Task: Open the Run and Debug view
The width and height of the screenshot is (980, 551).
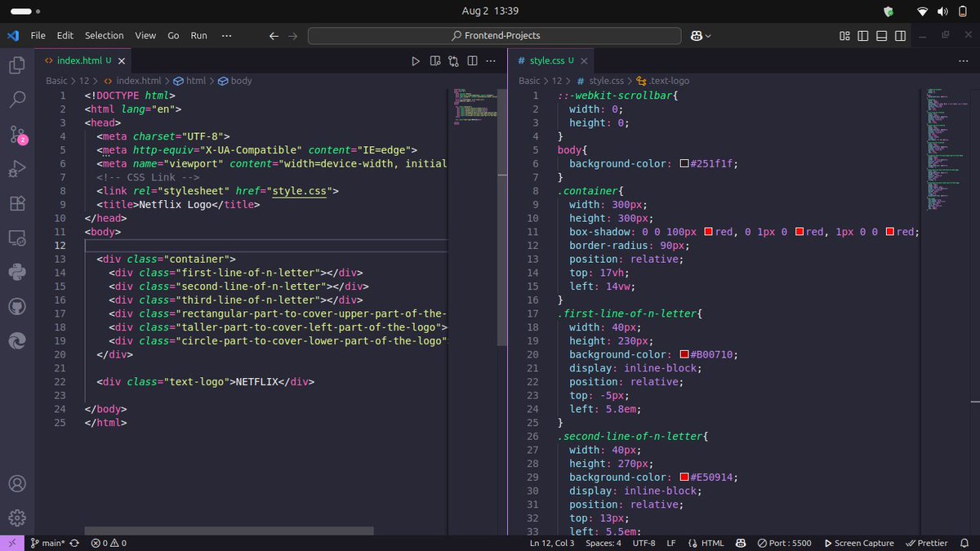Action: (16, 169)
